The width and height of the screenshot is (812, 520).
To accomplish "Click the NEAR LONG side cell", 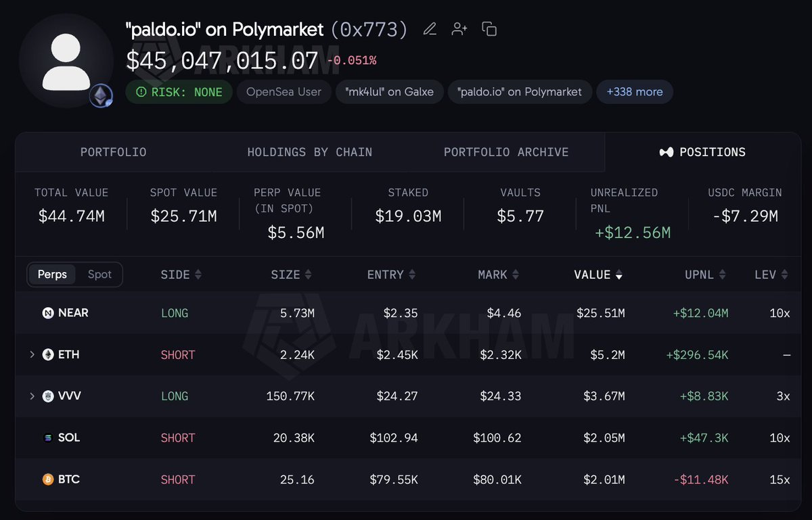I will [175, 313].
